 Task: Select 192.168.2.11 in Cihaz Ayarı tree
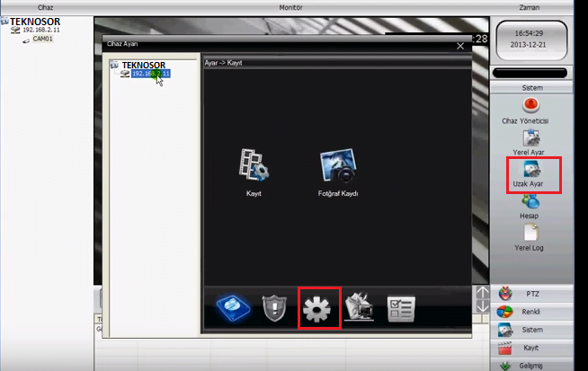[x=150, y=74]
